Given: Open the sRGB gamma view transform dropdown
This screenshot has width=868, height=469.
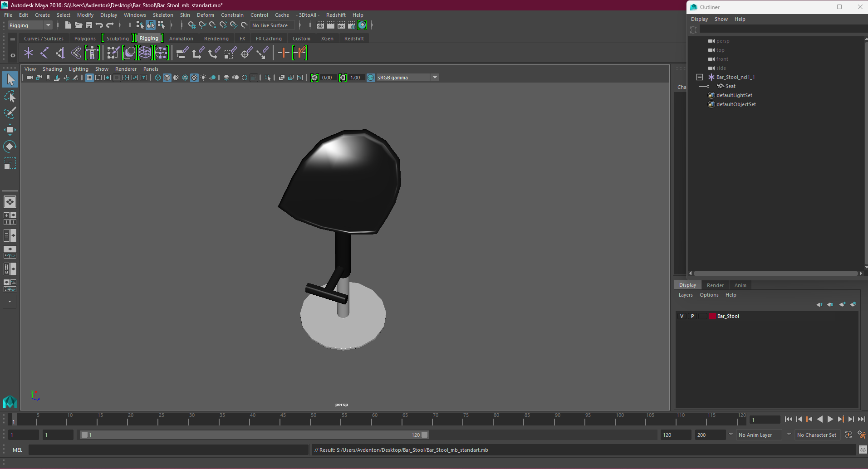Looking at the screenshot, I should (x=408, y=78).
